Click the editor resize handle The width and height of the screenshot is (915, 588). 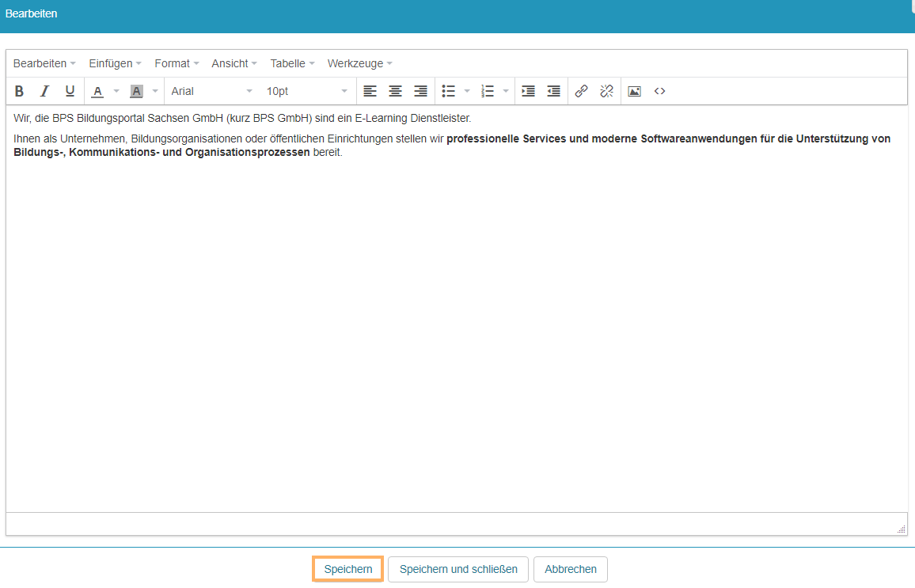click(902, 529)
